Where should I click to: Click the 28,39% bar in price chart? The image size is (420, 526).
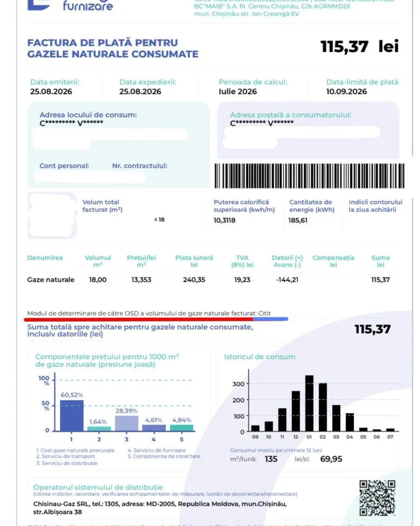(126, 424)
